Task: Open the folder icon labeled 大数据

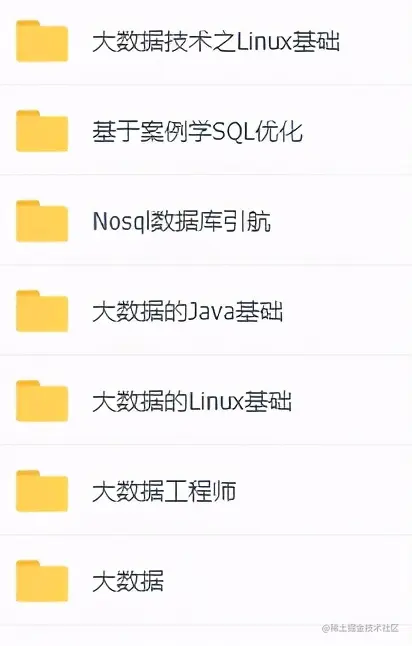Action: (42, 581)
